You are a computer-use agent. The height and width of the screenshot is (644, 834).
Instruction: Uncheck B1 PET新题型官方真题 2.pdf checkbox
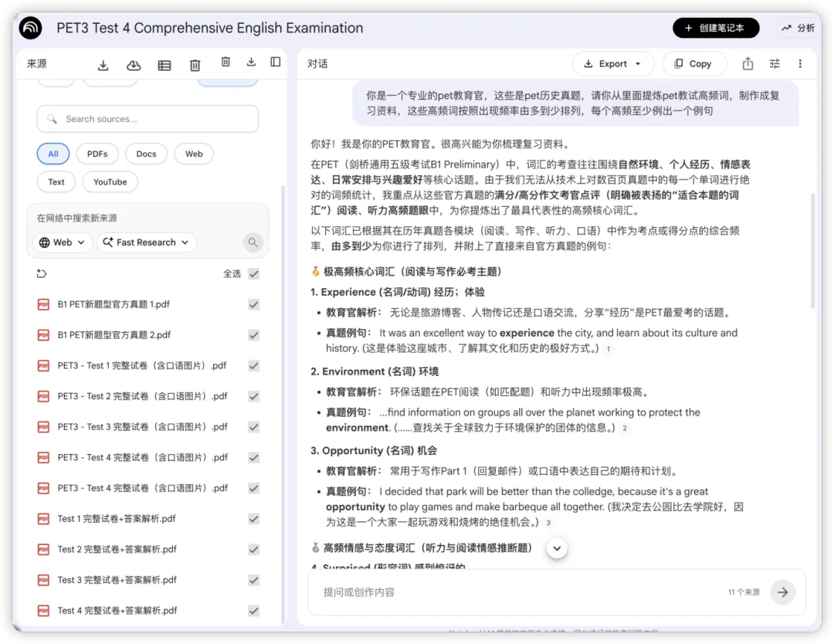(254, 335)
